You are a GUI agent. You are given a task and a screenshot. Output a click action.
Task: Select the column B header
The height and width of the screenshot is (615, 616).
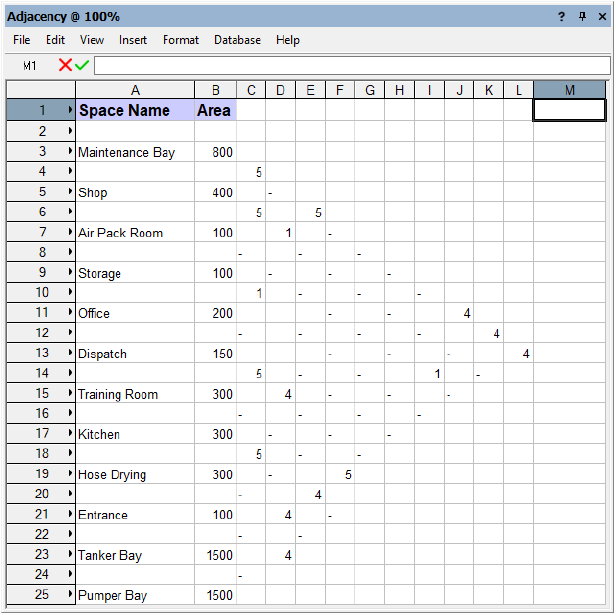point(215,90)
